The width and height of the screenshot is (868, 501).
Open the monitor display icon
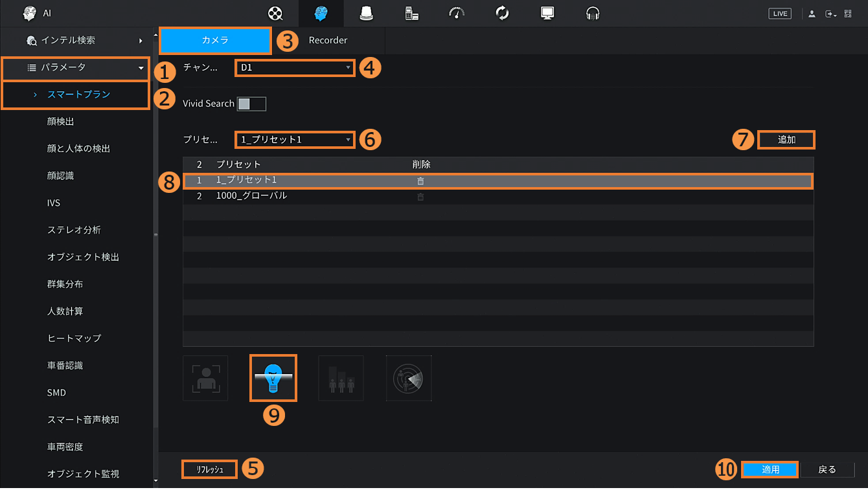(x=547, y=14)
